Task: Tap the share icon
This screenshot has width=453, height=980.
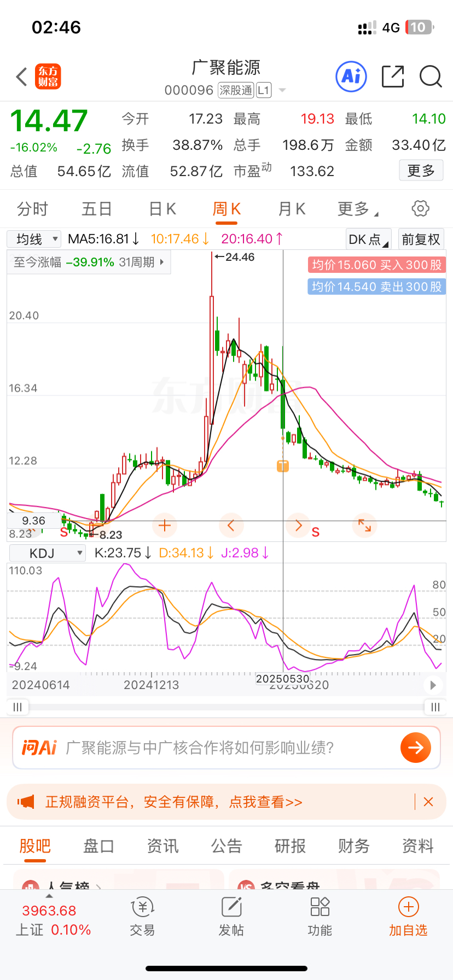Action: click(x=393, y=77)
